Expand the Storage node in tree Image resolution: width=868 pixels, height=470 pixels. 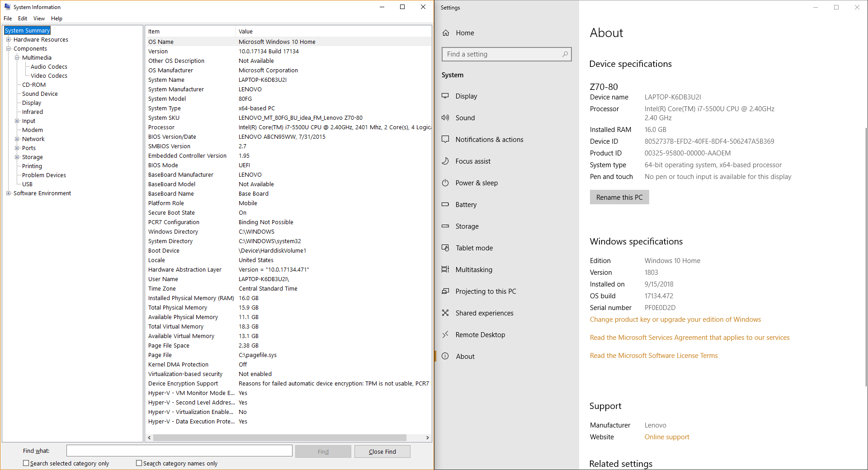tap(17, 157)
